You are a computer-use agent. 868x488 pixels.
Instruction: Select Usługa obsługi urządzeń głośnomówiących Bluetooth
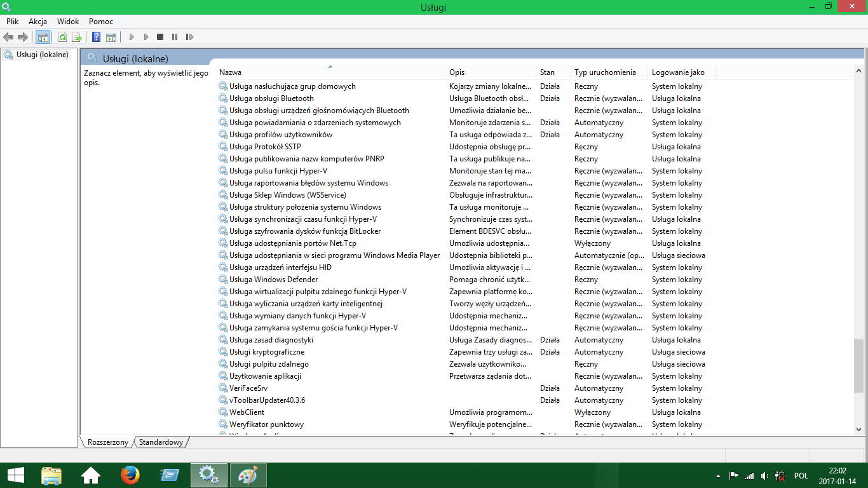click(x=467, y=111)
